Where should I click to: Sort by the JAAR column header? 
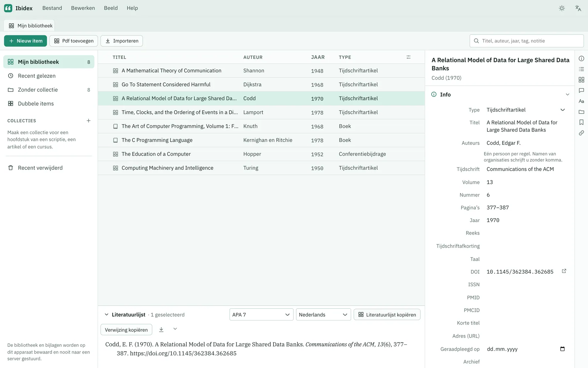318,57
